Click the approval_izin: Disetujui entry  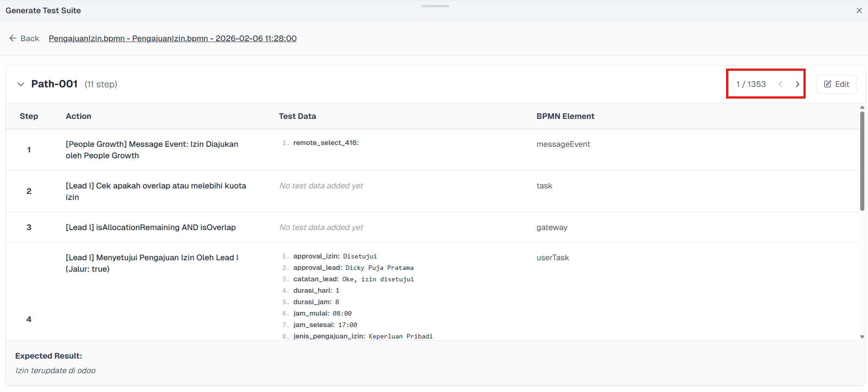335,256
